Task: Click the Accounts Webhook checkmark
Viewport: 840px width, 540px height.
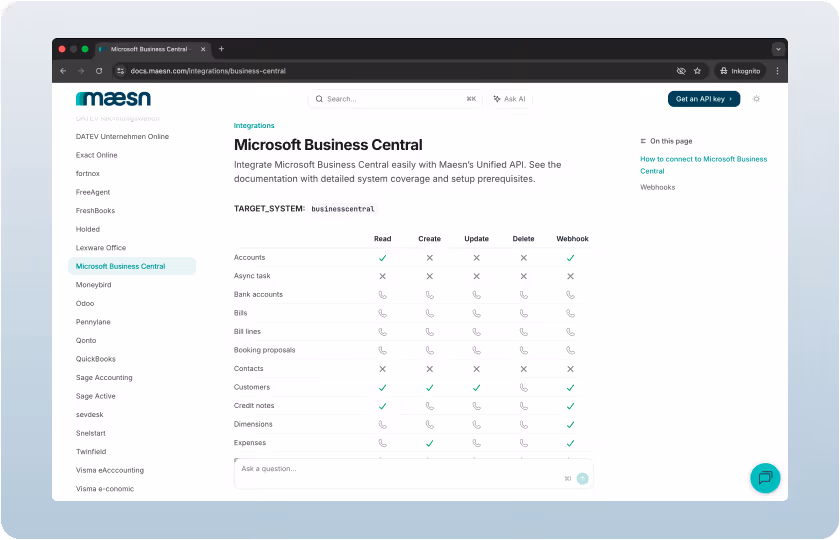Action: point(571,258)
